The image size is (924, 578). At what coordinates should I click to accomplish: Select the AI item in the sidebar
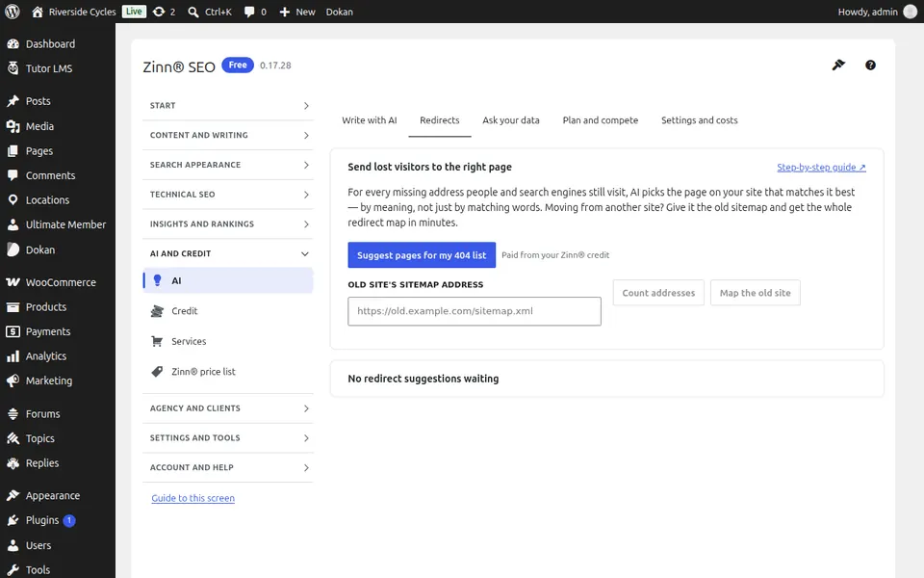(x=228, y=280)
